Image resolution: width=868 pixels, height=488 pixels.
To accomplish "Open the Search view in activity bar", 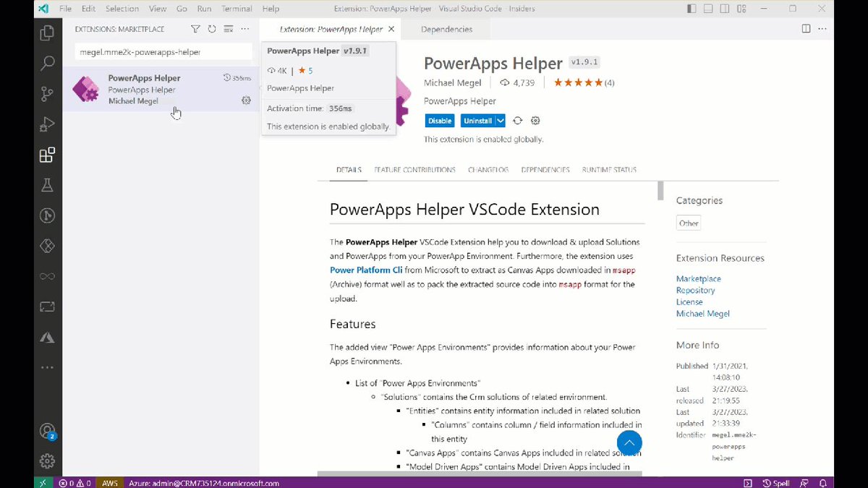I will point(47,64).
